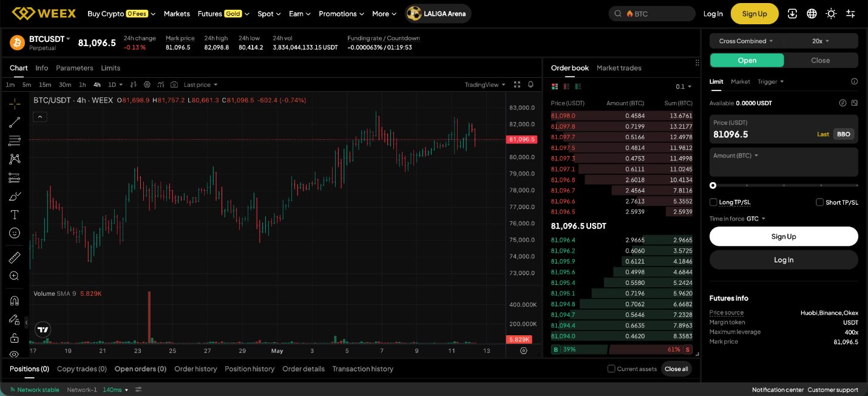
Task: Open the language globe icon
Action: click(x=812, y=13)
